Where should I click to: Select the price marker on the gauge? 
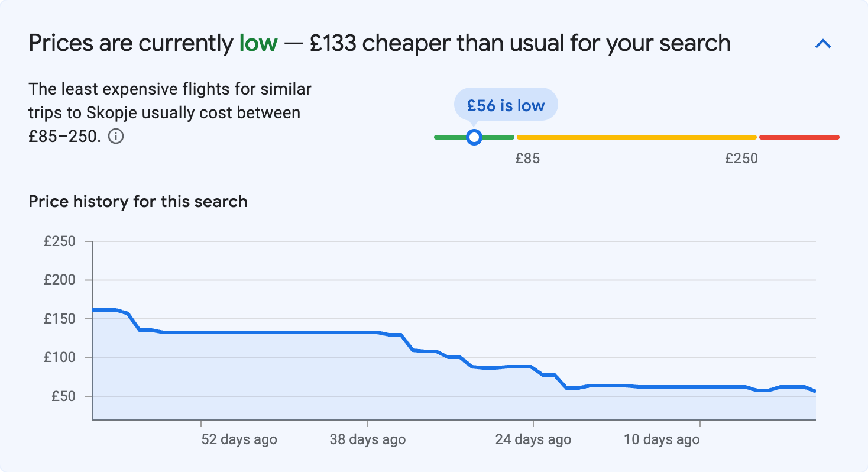(x=474, y=137)
